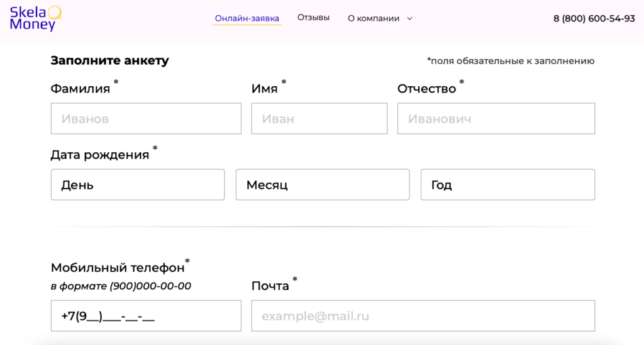Open the Онлайн-заявка nav tab
Screen dimensions: 644x345
(247, 18)
